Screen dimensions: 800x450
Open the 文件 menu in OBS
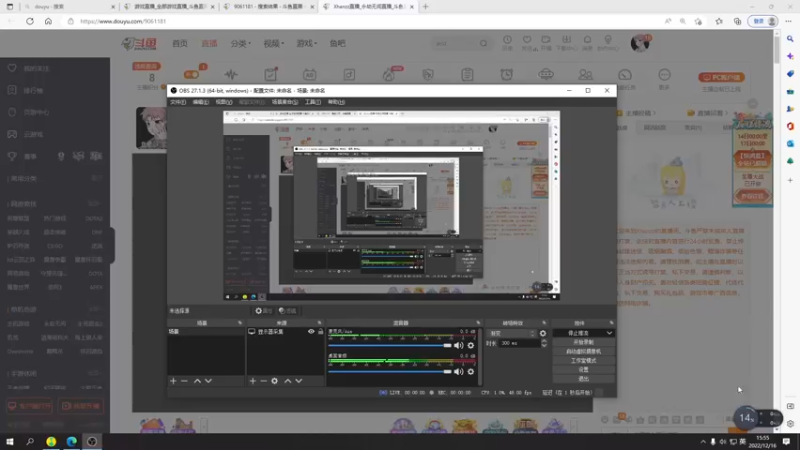point(178,102)
